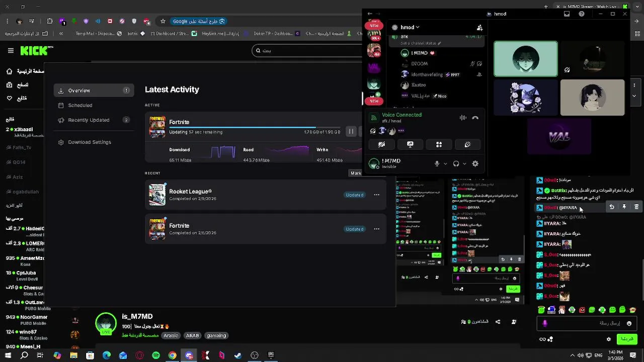Click Kick hamburger menu icon
644x362 pixels.
(x=11, y=51)
